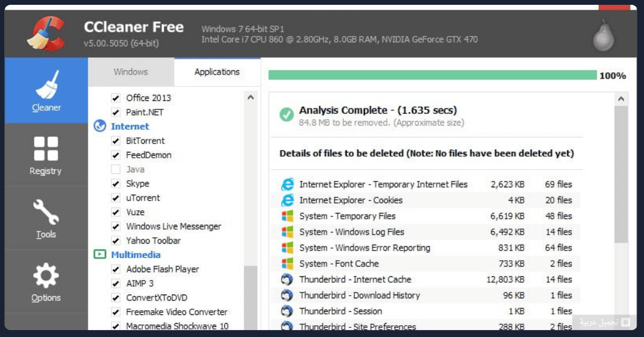
Task: Uncheck the FeedDemon checkbox
Action: (115, 155)
